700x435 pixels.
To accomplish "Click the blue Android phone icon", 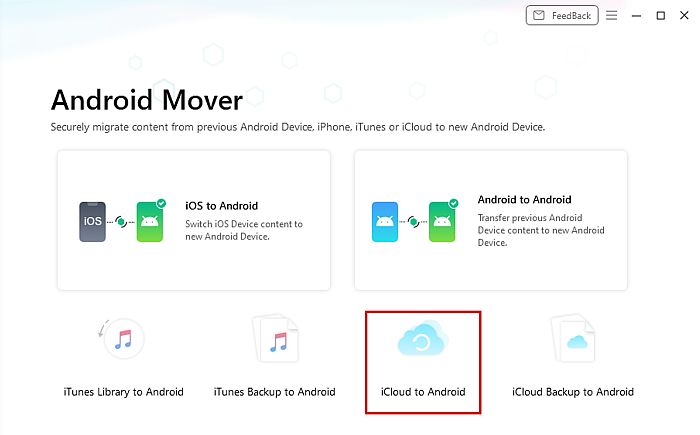I will tap(384, 222).
